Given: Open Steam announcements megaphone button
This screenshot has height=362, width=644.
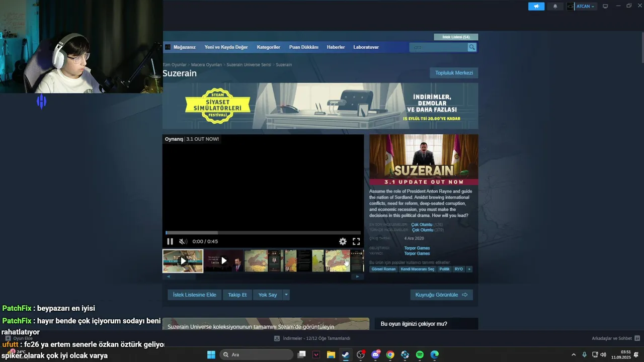Looking at the screenshot, I should tap(536, 7).
